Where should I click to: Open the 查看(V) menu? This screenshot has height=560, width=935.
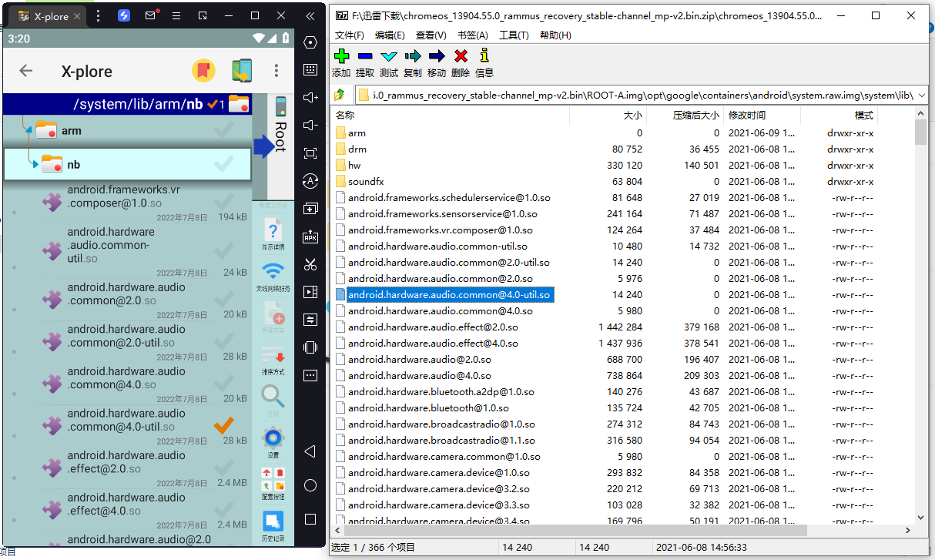click(x=431, y=35)
